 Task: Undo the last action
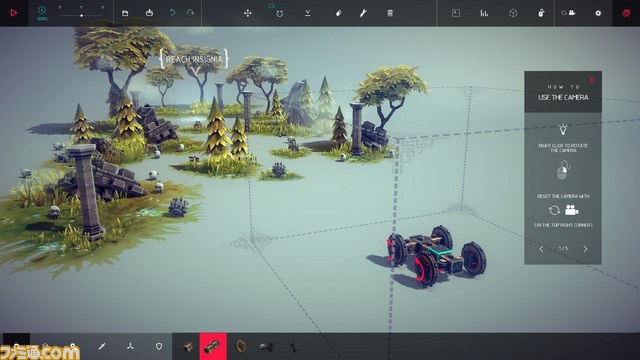point(172,13)
